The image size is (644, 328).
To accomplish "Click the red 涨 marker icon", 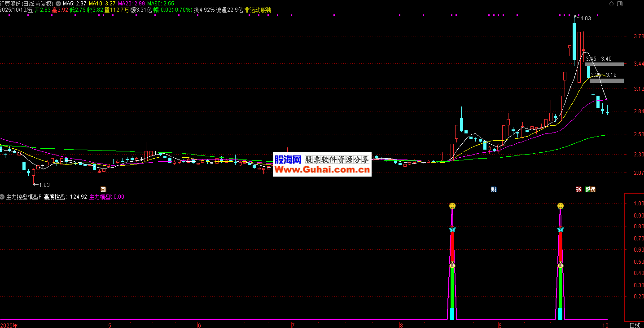I will 578,190.
